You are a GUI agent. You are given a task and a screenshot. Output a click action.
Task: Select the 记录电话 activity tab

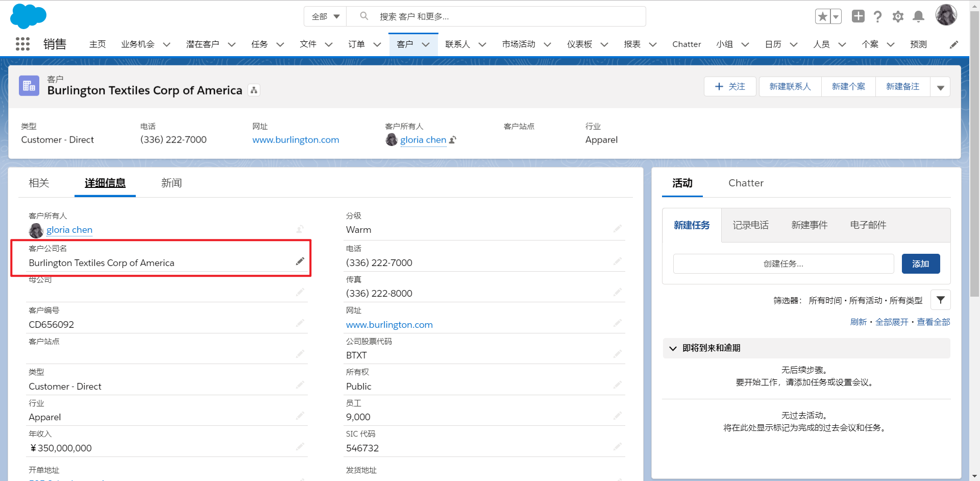click(750, 225)
